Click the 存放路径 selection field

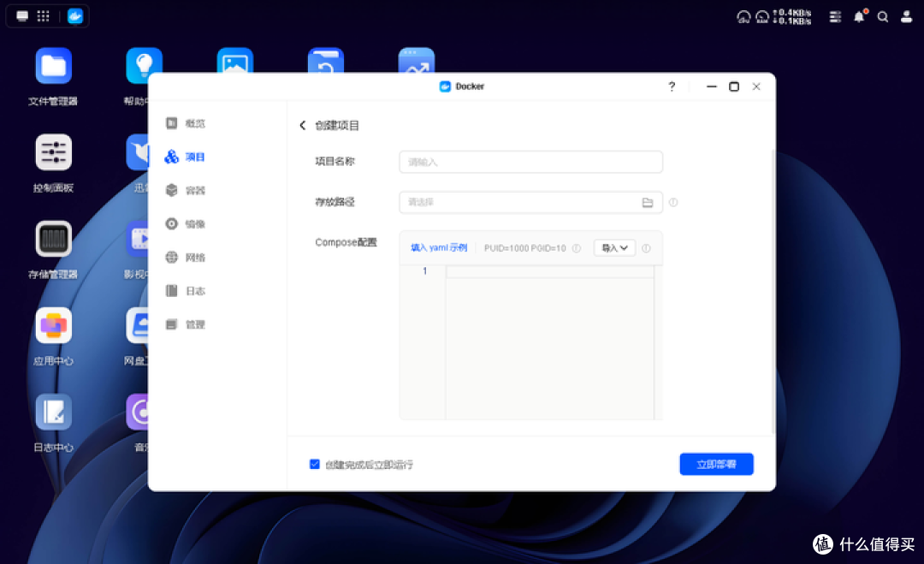pyautogui.click(x=531, y=202)
